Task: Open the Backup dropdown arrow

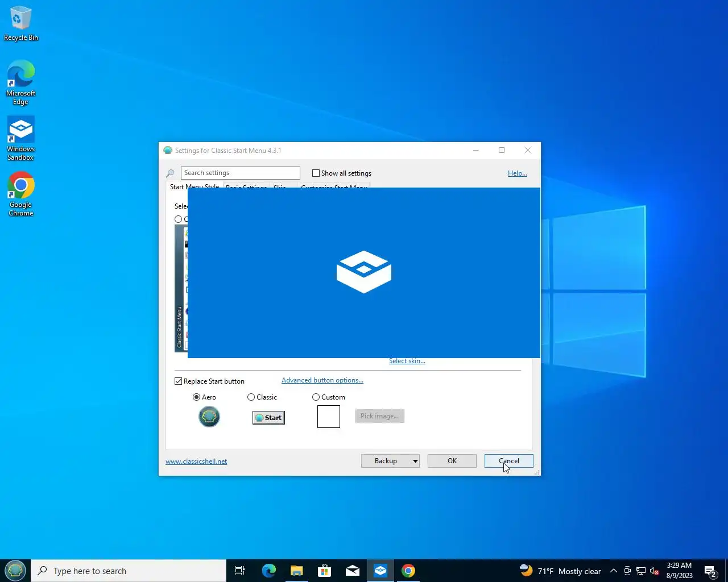Action: (x=415, y=461)
